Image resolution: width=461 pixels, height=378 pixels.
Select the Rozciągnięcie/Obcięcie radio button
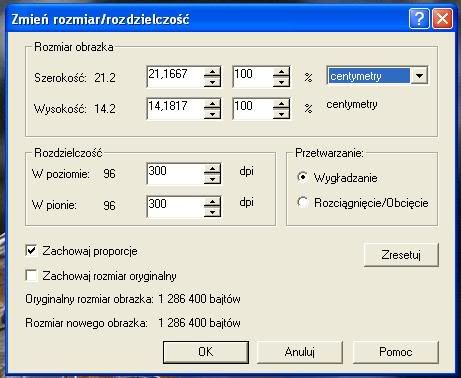tap(302, 202)
